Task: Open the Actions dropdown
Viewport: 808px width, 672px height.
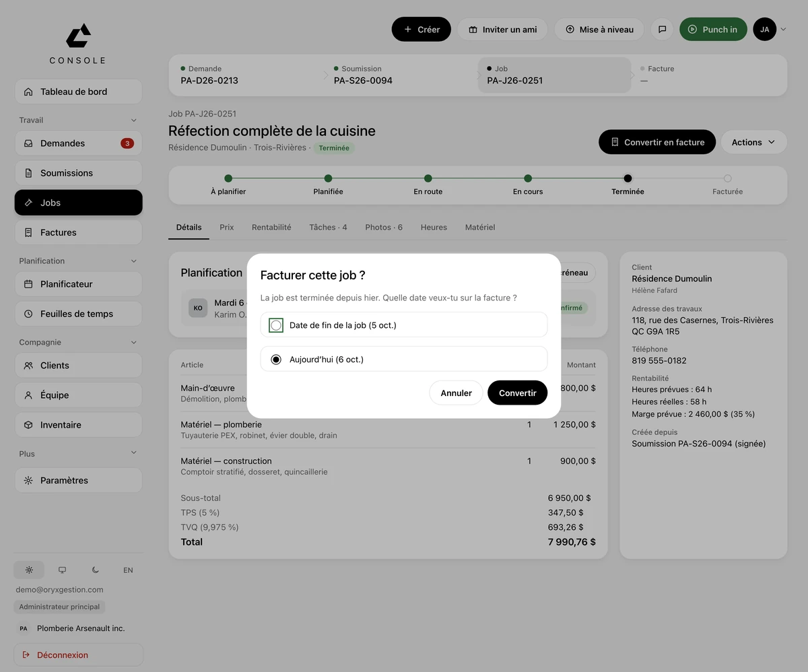Action: pyautogui.click(x=753, y=142)
